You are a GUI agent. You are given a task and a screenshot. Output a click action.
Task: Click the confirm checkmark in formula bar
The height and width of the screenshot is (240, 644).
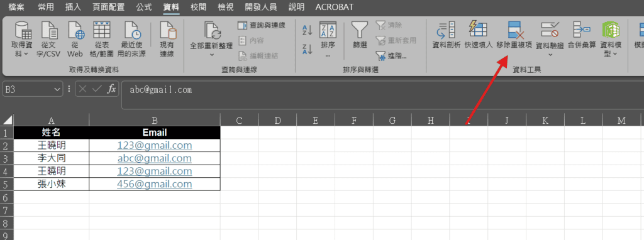tap(97, 89)
